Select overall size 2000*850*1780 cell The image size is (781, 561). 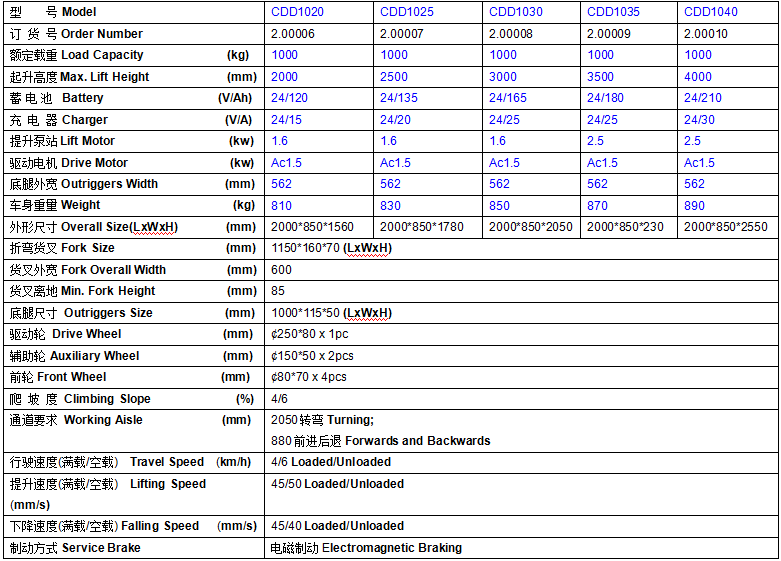[x=422, y=227]
